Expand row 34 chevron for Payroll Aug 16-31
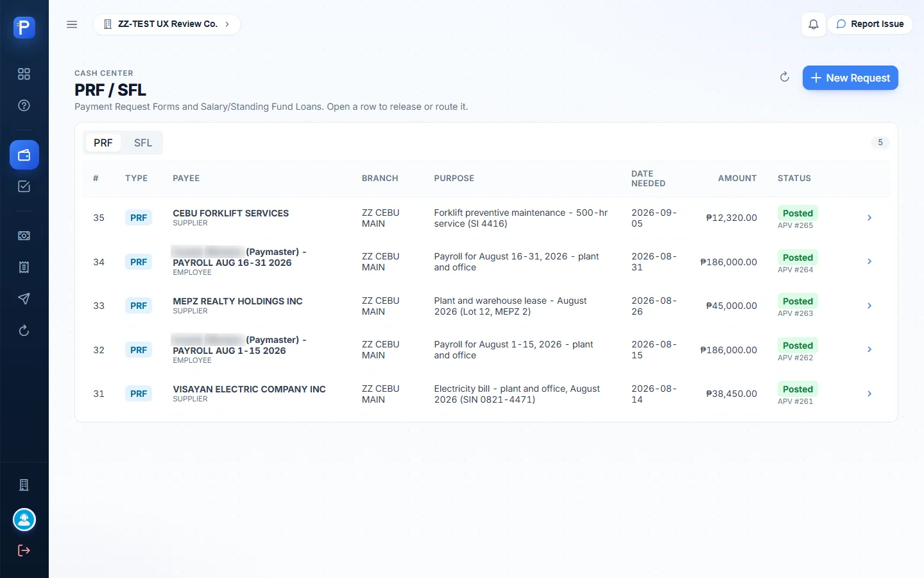This screenshot has width=924, height=578. (869, 261)
